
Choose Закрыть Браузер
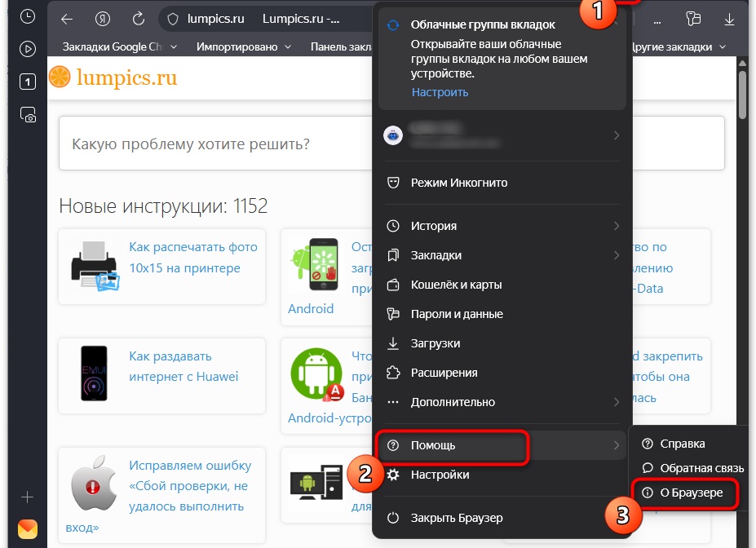pyautogui.click(x=502, y=518)
